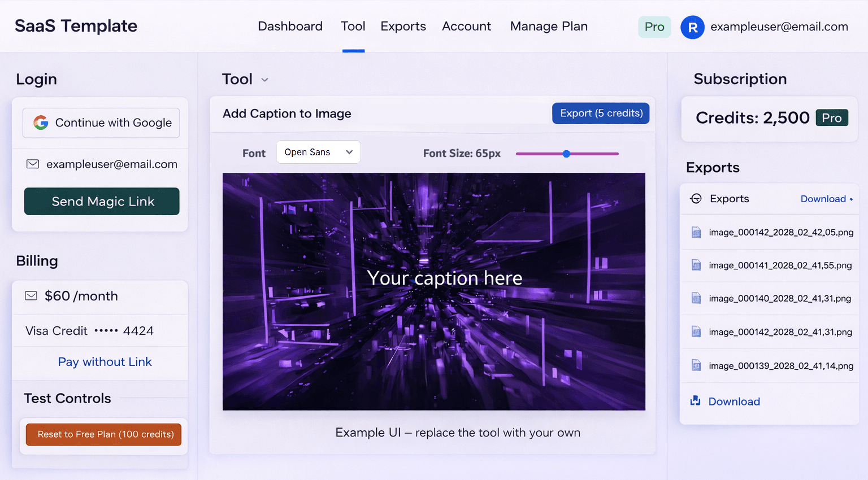Click the caption preview image
The image size is (868, 480).
pos(434,291)
